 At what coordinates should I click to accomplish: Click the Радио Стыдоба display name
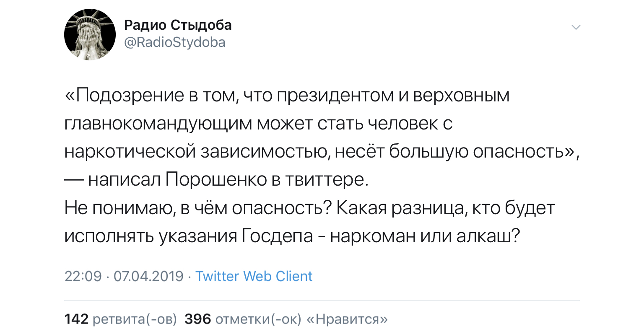178,26
